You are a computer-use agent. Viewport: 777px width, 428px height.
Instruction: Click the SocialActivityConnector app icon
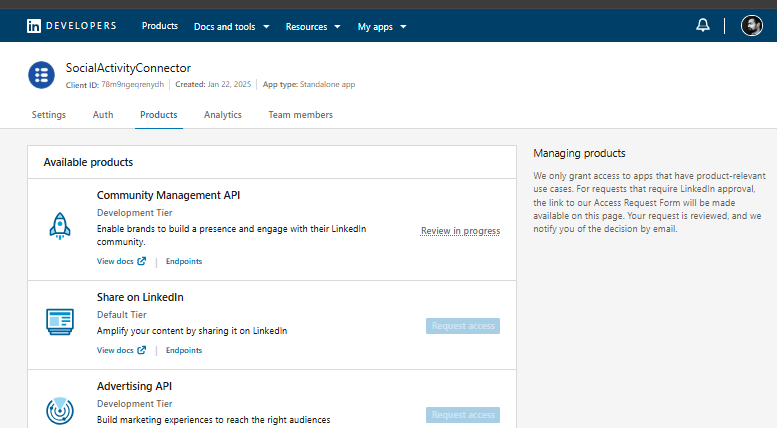click(x=41, y=75)
